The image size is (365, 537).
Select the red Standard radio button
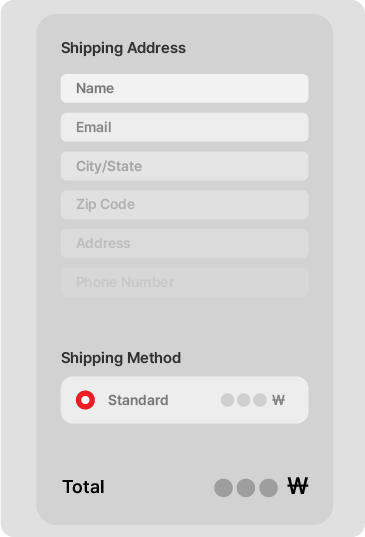85,400
